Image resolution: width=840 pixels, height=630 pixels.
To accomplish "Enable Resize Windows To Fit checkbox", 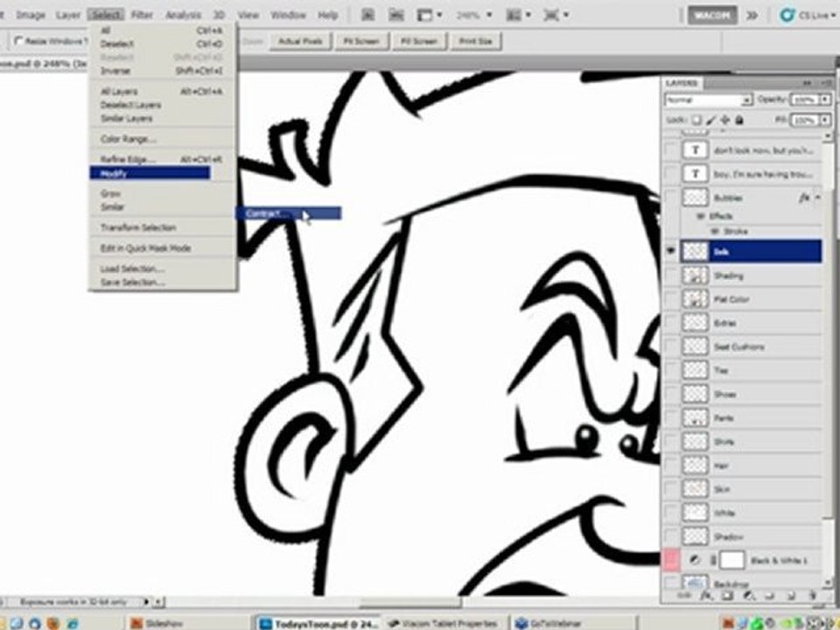I will (x=19, y=41).
